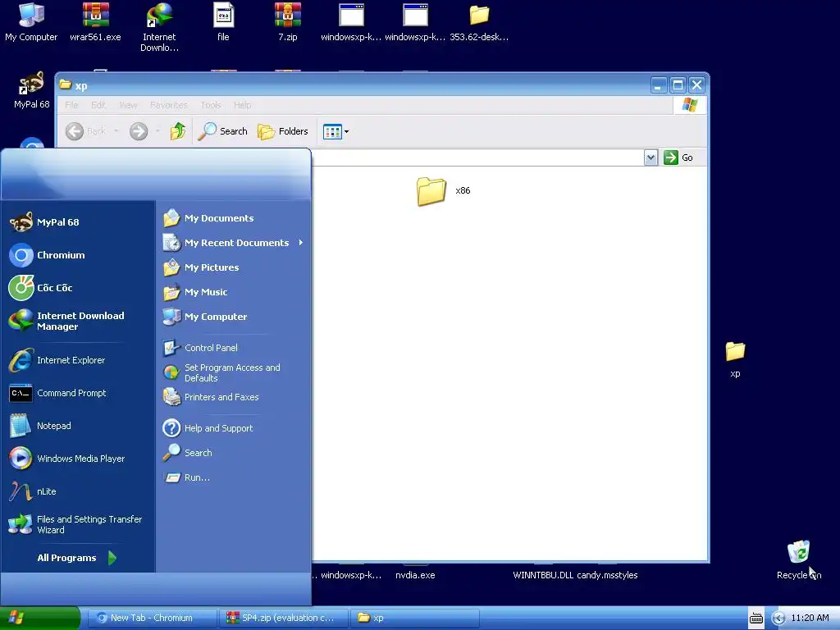
Task: Show hidden tray icons arrow
Action: pyautogui.click(x=778, y=619)
